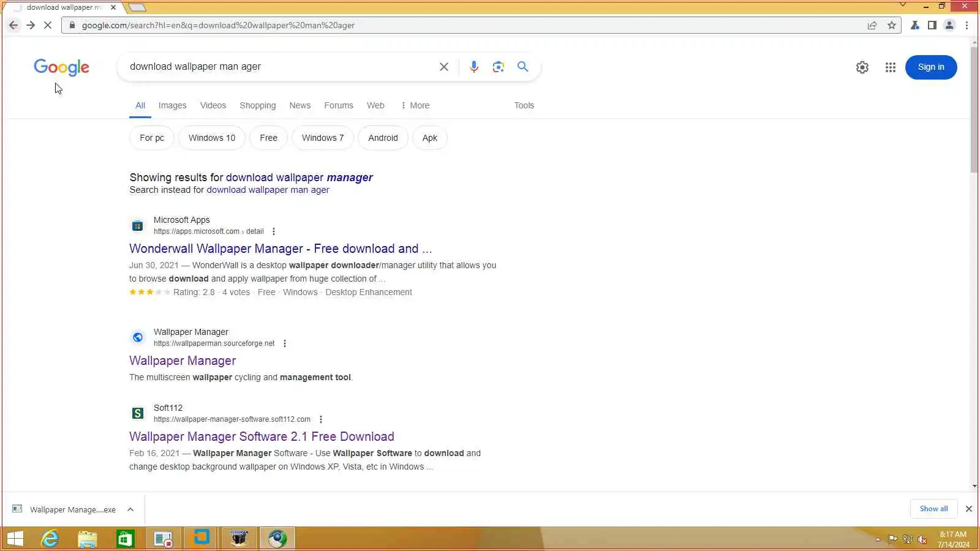980x551 pixels.
Task: Open the Chrome profile menu
Action: (949, 25)
